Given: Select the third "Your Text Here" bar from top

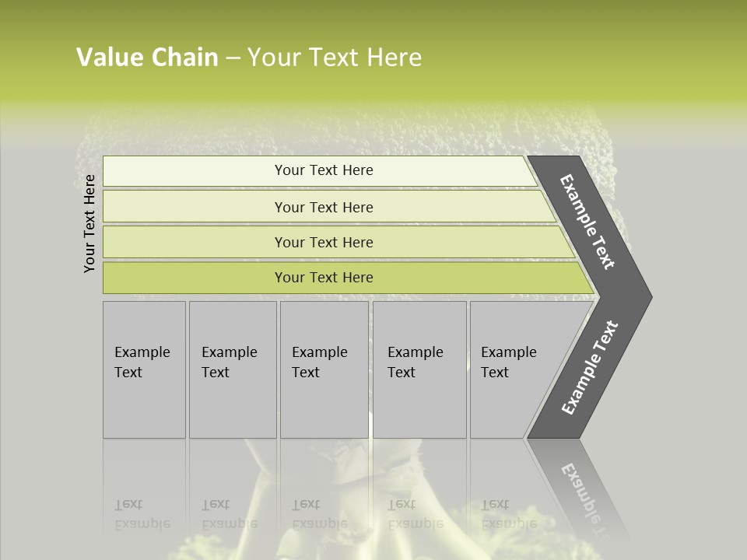Looking at the screenshot, I should 323,242.
